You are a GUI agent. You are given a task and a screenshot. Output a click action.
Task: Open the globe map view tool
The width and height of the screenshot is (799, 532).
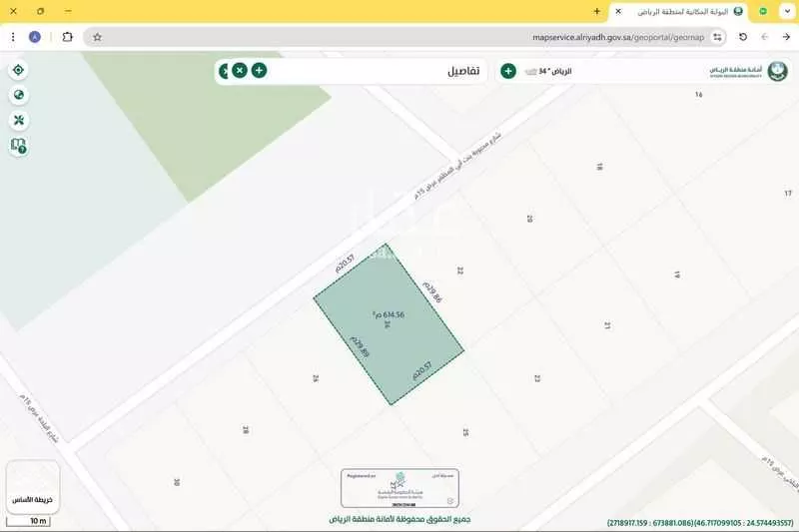[x=18, y=95]
